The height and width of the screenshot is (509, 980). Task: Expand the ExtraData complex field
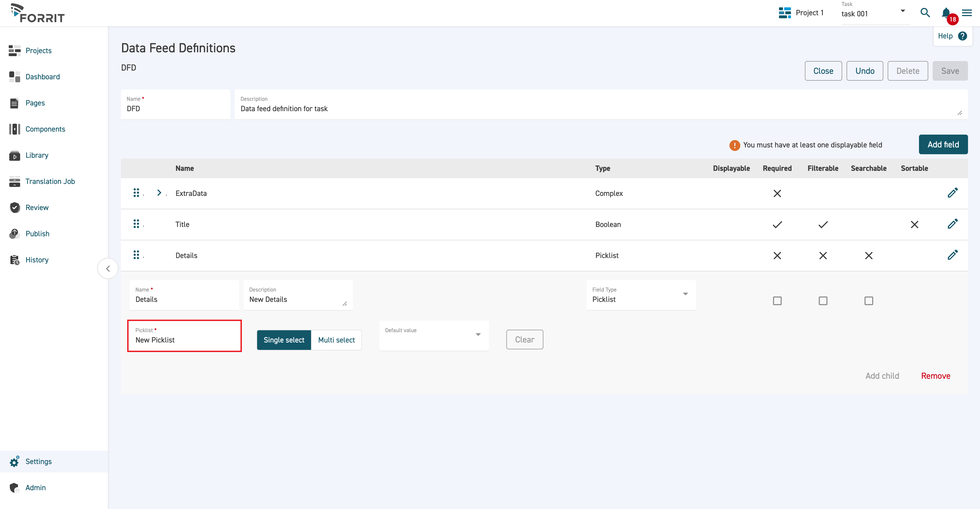pos(159,193)
